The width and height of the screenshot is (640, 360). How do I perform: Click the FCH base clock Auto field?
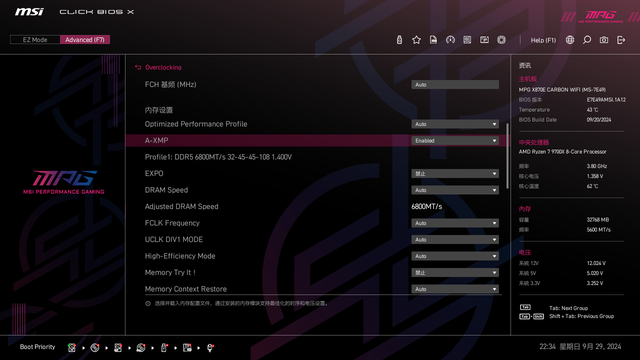455,84
